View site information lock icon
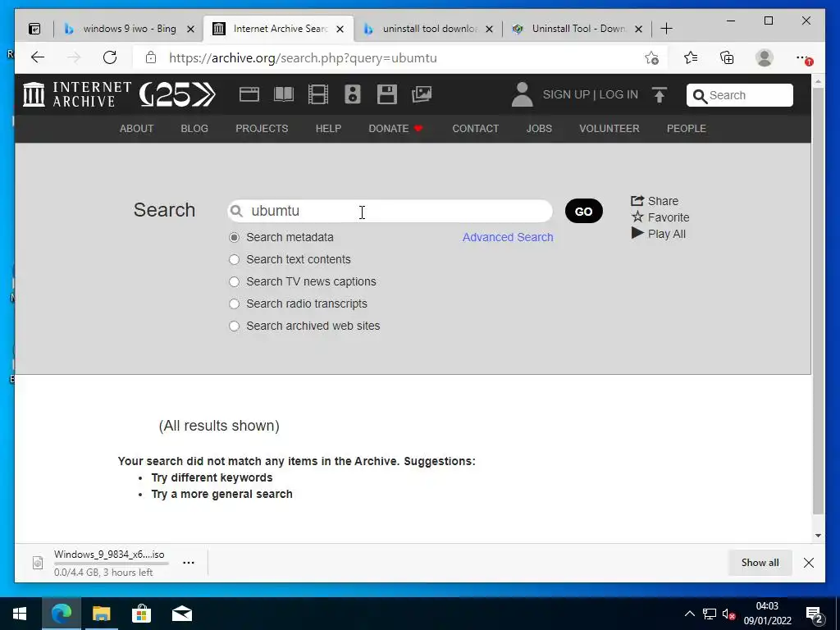840x630 pixels. point(151,57)
